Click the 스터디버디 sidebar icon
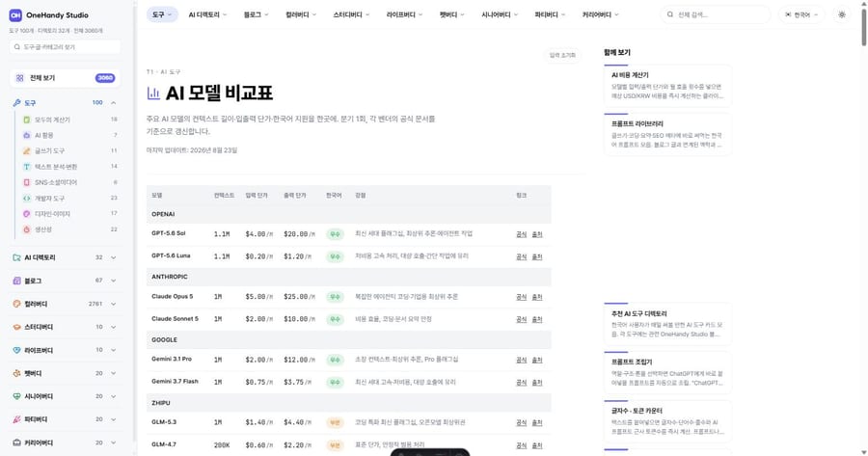Image resolution: width=868 pixels, height=456 pixels. click(16, 327)
